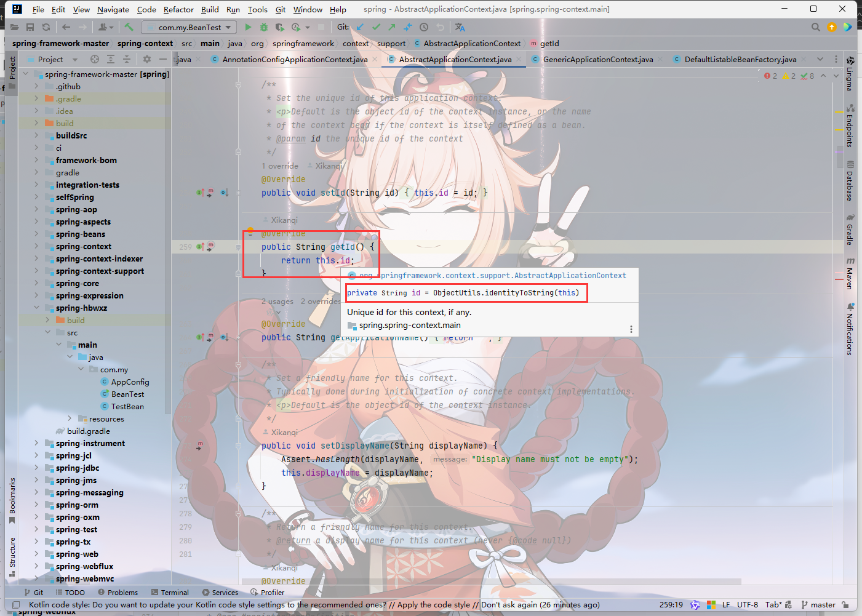
Task: Toggle tool window bars with bottom-left corner icon
Action: pos(16,605)
